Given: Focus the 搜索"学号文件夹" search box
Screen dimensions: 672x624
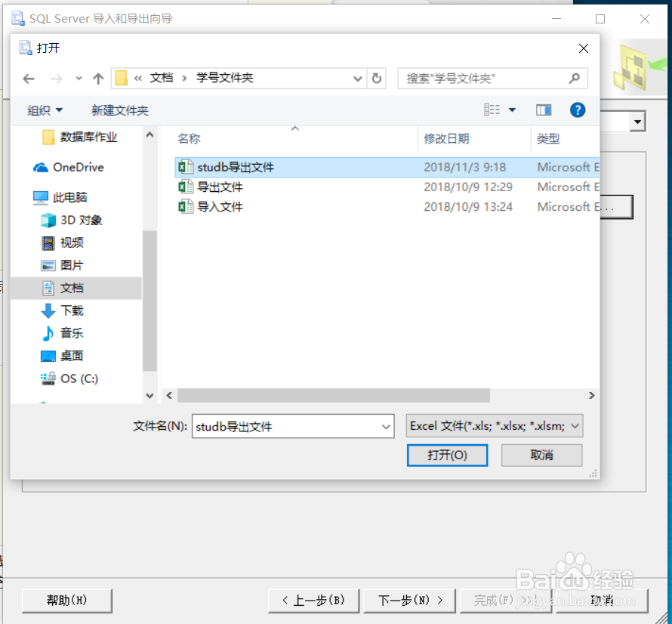Looking at the screenshot, I should pos(492,79).
